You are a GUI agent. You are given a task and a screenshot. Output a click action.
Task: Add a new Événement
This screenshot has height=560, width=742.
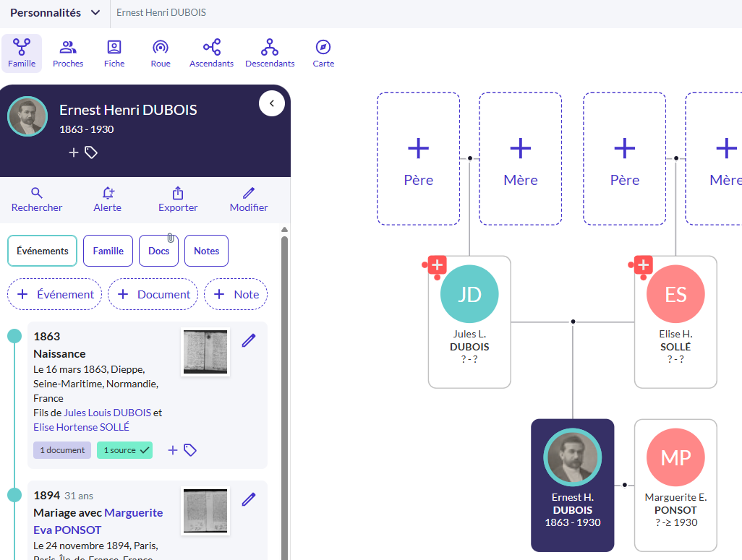(55, 294)
